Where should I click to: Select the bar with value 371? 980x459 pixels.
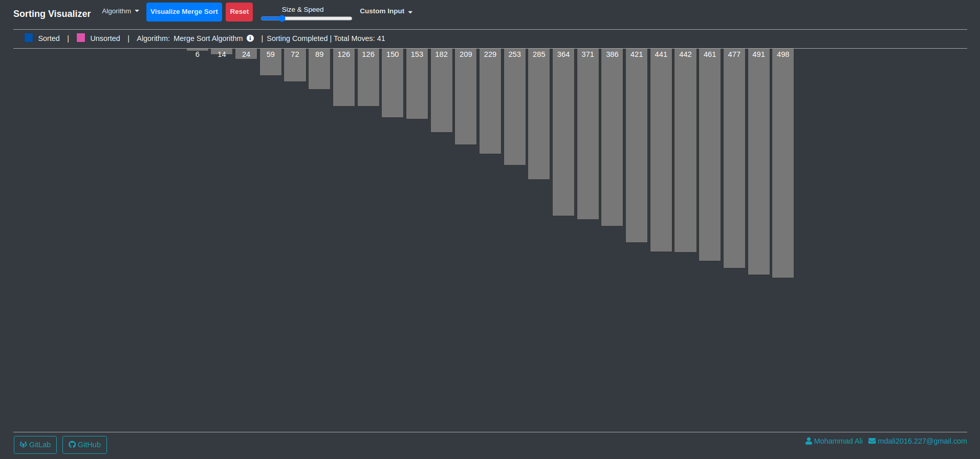pos(588,134)
